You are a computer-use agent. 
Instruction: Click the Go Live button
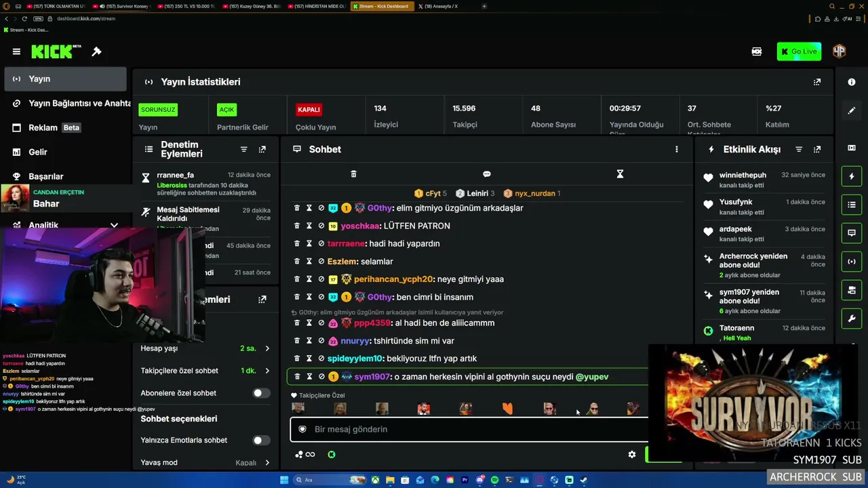[799, 52]
